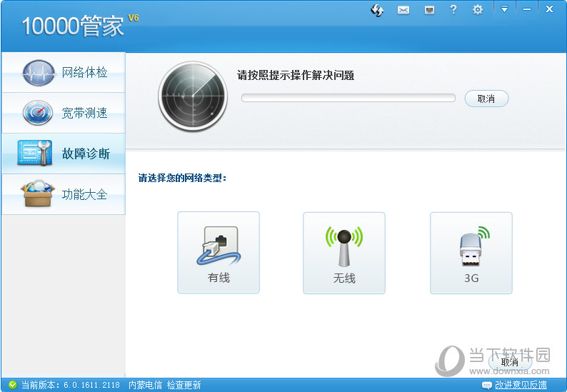
Task: Click the 请选择您的网络类型 prompt text
Action: (x=182, y=178)
